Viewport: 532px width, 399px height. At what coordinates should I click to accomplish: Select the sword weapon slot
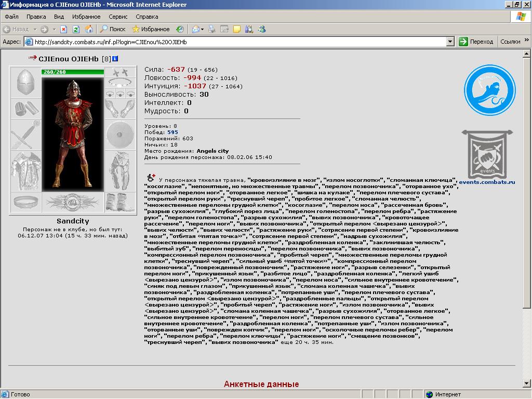pos(26,135)
